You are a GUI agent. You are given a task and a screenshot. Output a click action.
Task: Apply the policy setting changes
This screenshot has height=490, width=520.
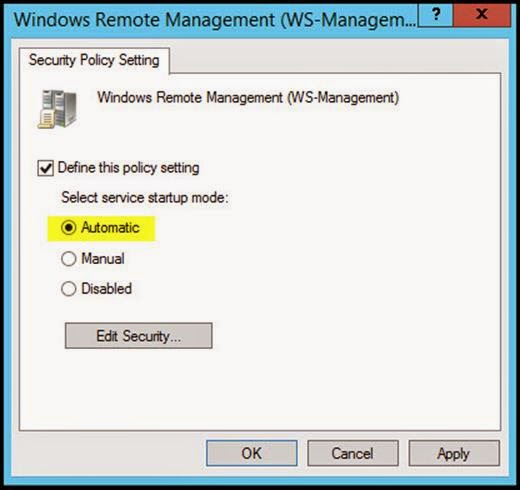point(454,453)
